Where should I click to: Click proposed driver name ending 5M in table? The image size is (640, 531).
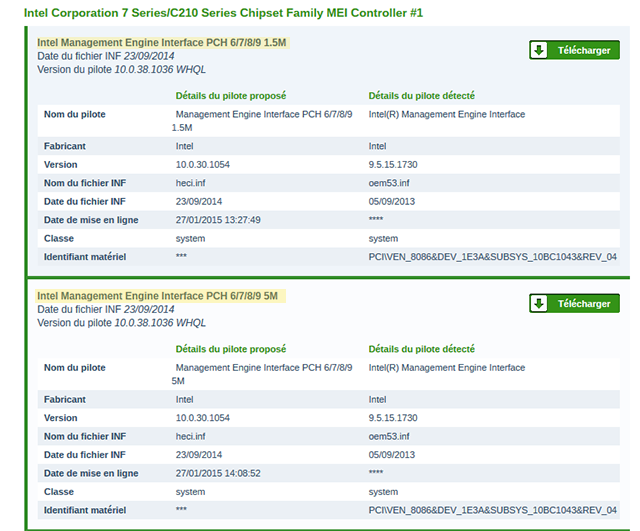tap(262, 374)
